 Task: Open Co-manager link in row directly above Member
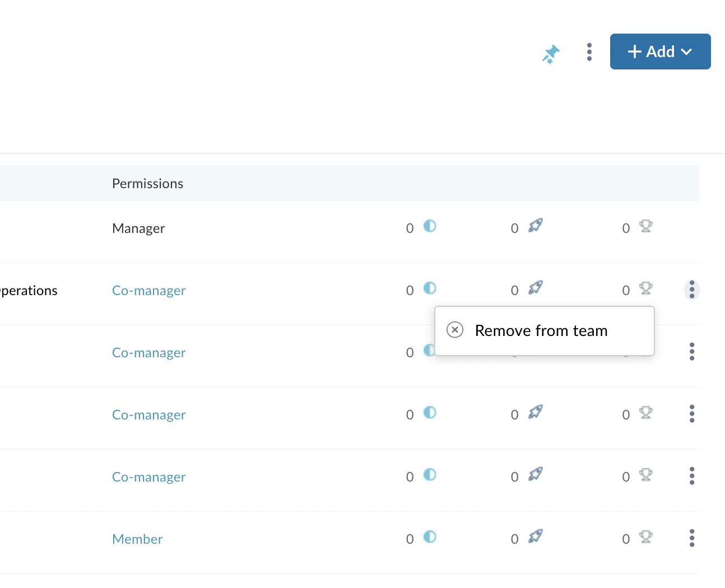point(148,477)
